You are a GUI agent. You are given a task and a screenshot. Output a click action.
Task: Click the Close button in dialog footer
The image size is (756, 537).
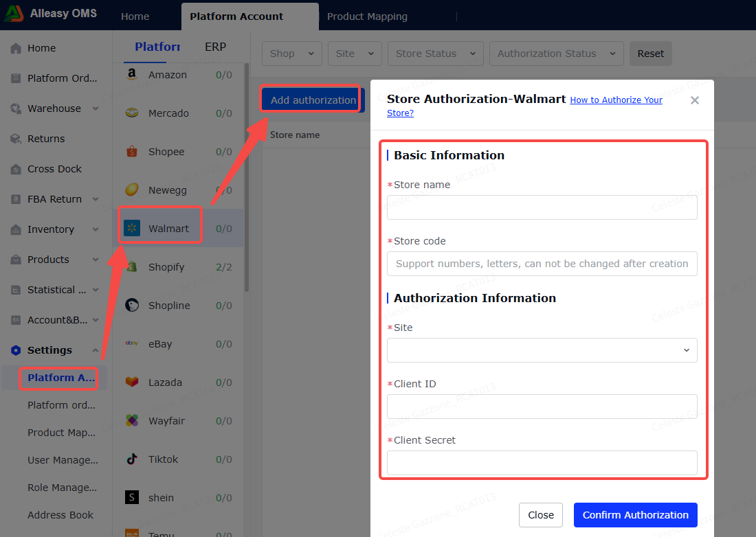(x=540, y=515)
